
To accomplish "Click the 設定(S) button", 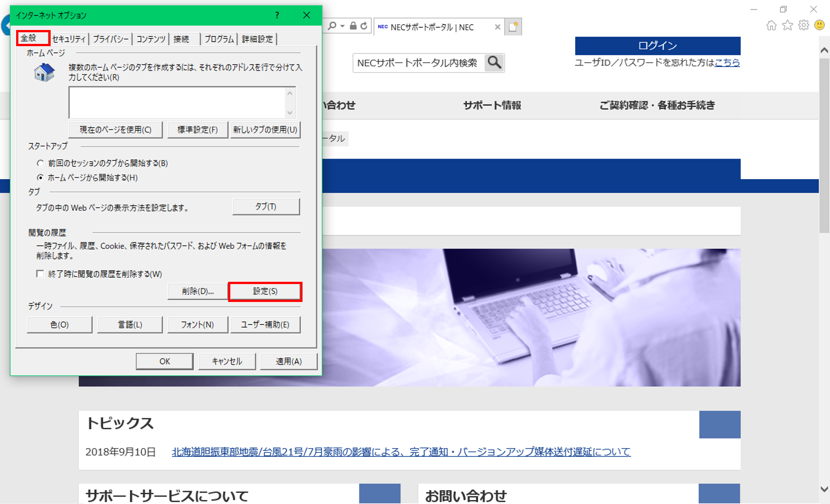I will pos(265,291).
